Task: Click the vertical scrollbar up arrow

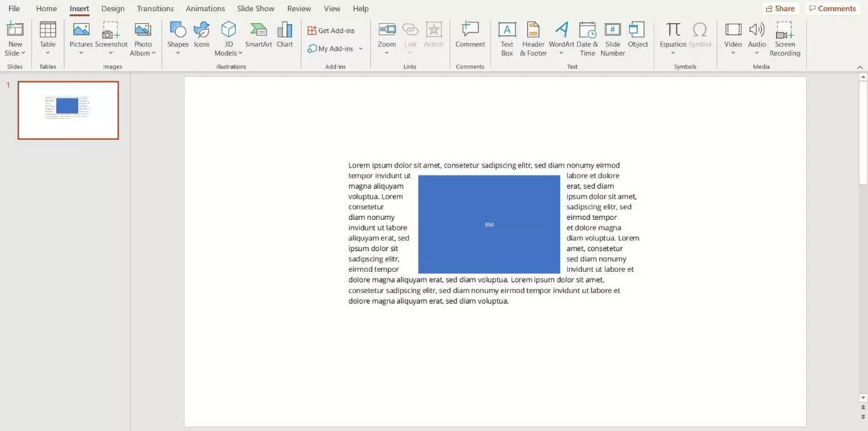Action: (863, 77)
